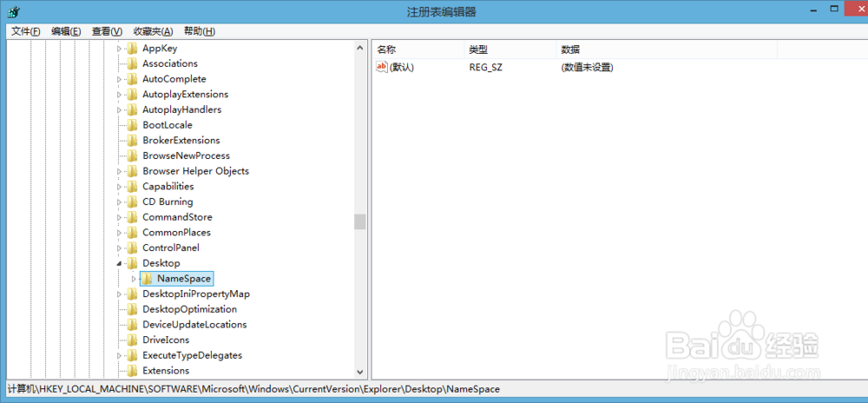Click the ControlPanel folder icon
This screenshot has width=868, height=403.
[x=132, y=248]
